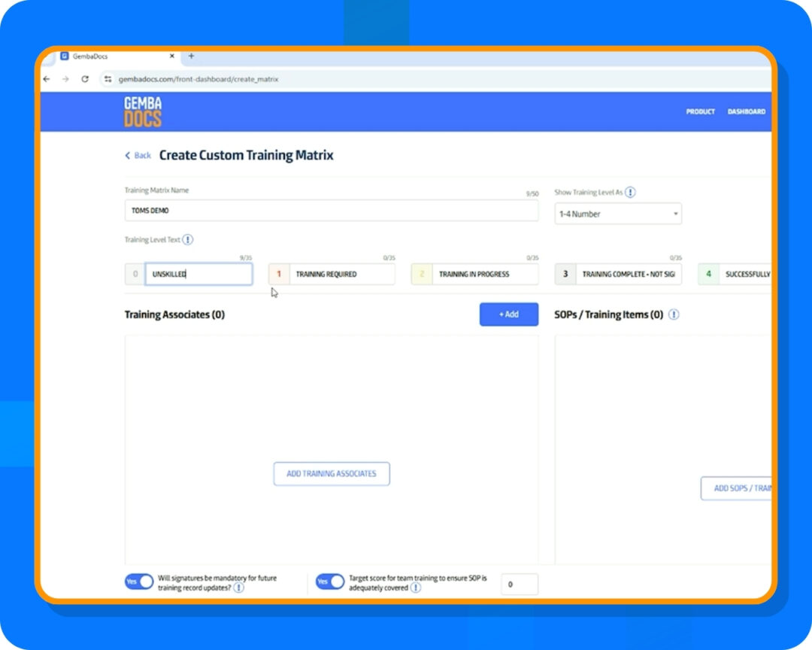
Task: Toggle the target score switch
Action: (x=330, y=582)
